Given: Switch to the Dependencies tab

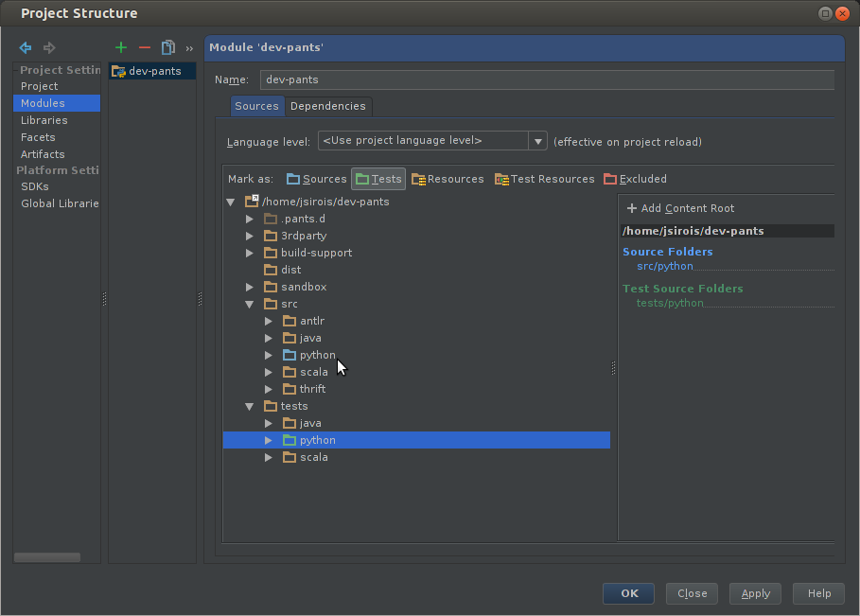Looking at the screenshot, I should click(328, 106).
